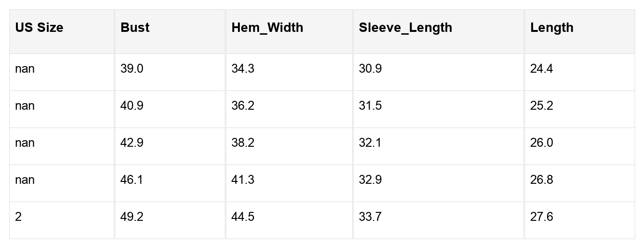
Task: Select the Sleeve_Length cell showing 32.1
Action: (x=370, y=143)
